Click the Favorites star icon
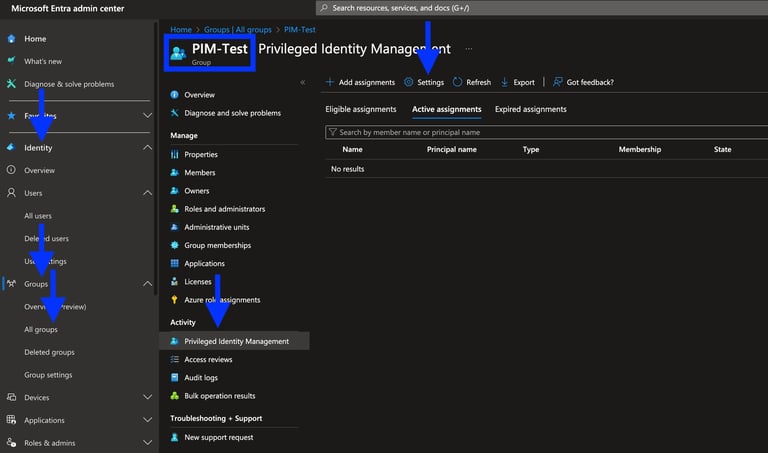 click(x=11, y=116)
